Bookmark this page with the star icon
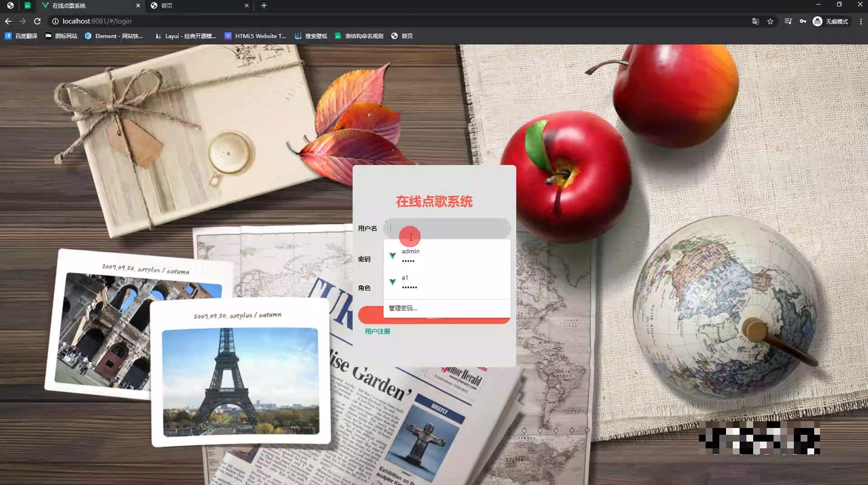The height and width of the screenshot is (485, 868). (770, 21)
